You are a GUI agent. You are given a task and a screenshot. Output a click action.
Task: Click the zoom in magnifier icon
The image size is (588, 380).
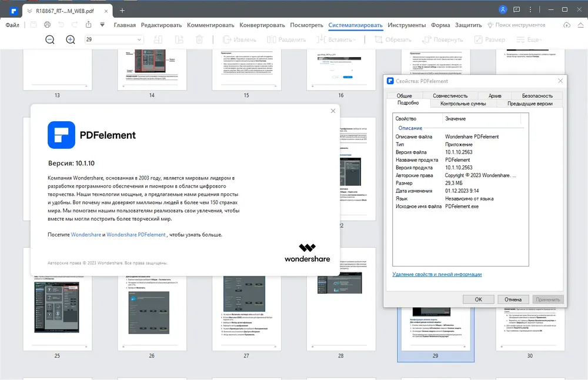pos(71,39)
